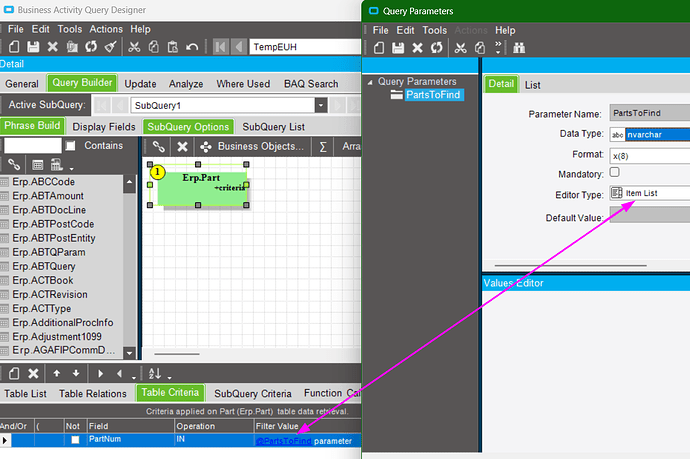The image size is (690, 459).
Task: Switch to the Analyze tab
Action: click(186, 84)
